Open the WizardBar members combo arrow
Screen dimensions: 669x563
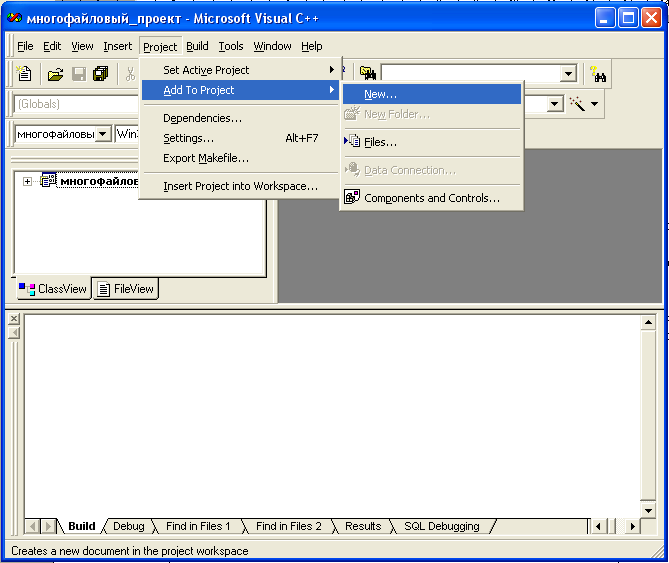tap(555, 104)
